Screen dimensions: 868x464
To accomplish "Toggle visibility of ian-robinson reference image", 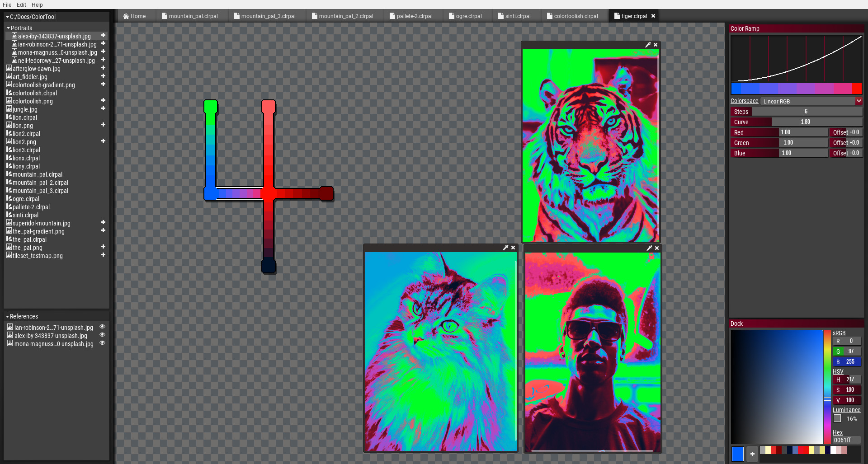I will click(102, 326).
